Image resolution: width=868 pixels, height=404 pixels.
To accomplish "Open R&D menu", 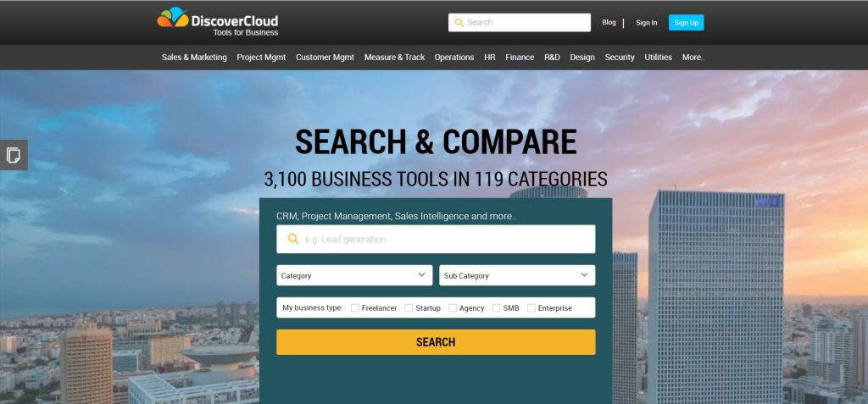I will [x=552, y=57].
